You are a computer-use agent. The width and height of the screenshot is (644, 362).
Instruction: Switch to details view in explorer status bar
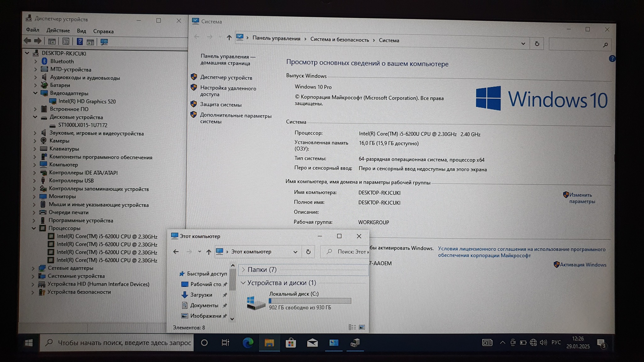pos(352,327)
